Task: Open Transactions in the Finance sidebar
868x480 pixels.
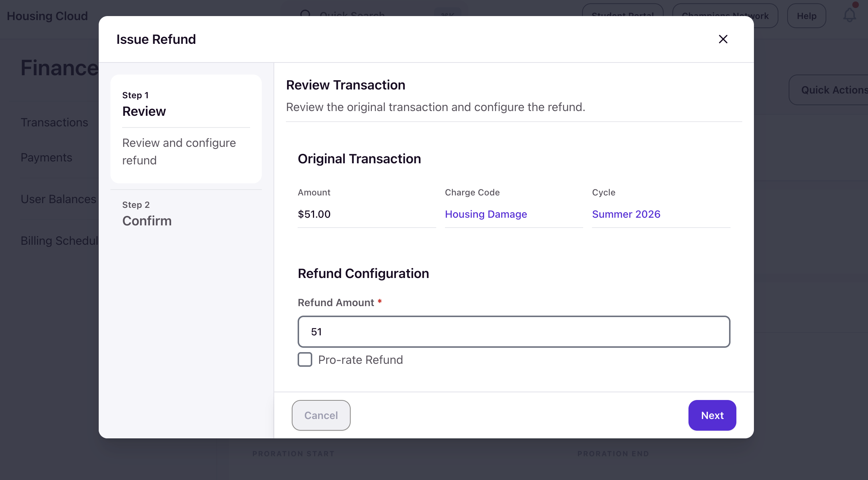Action: click(54, 122)
